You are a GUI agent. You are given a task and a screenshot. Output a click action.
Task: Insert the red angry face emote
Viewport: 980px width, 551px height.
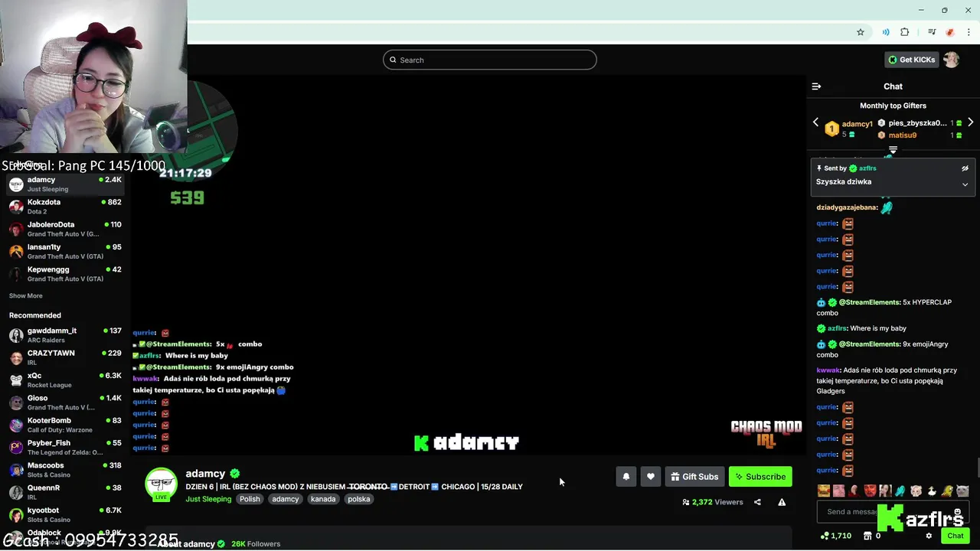[870, 491]
